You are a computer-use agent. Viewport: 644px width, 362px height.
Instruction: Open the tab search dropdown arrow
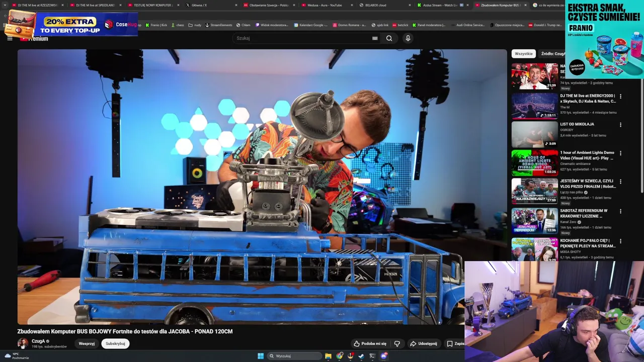click(5, 5)
